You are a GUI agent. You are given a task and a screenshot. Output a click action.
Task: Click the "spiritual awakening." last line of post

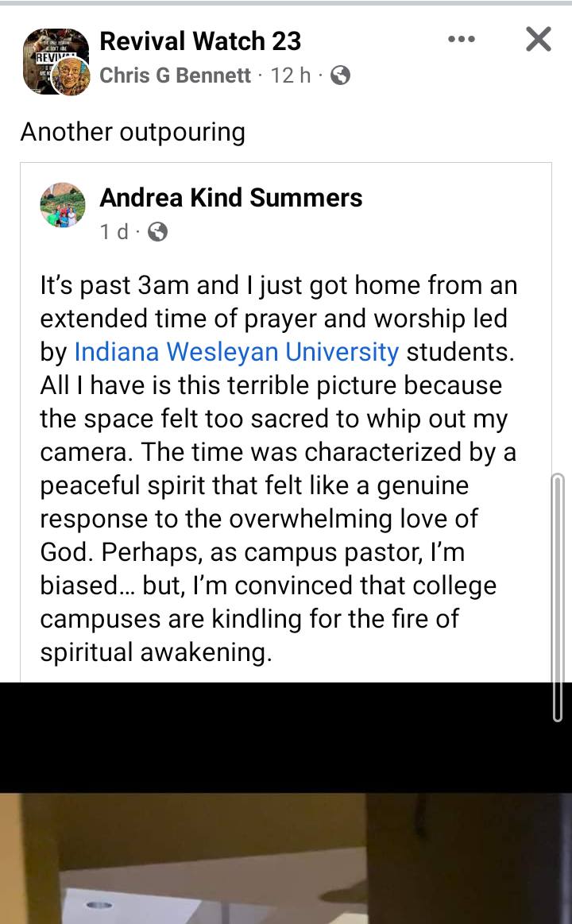pyautogui.click(x=157, y=652)
